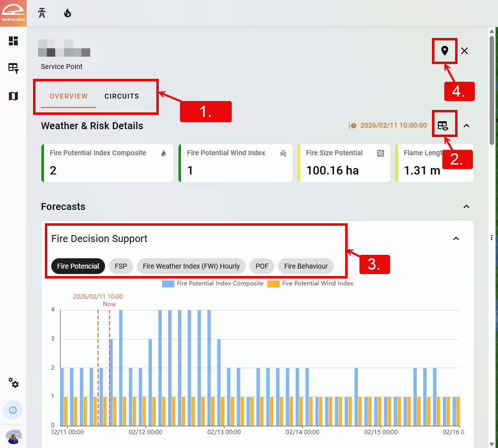Screen dimensions: 498x448
Task: Collapse the Fire Decision Support card
Action: tap(456, 239)
